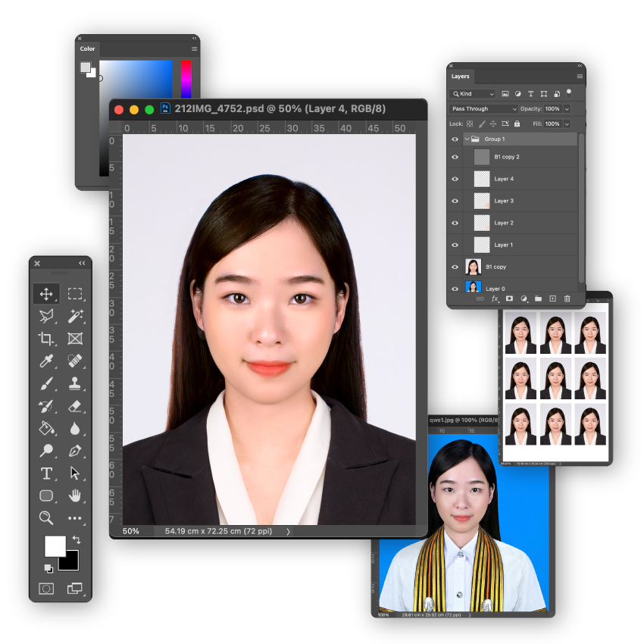
Task: Open the Opacity slider dropdown arrow
Action: pos(567,109)
